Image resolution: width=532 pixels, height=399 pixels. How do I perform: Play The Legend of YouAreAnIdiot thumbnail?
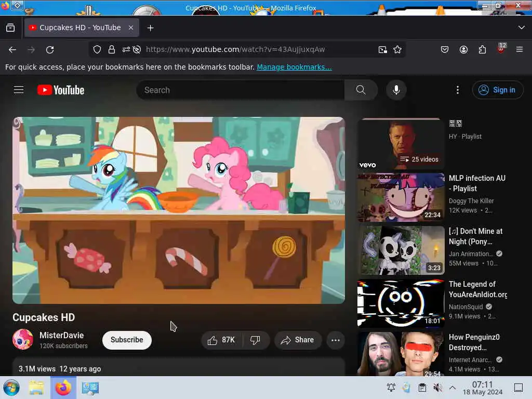401,303
